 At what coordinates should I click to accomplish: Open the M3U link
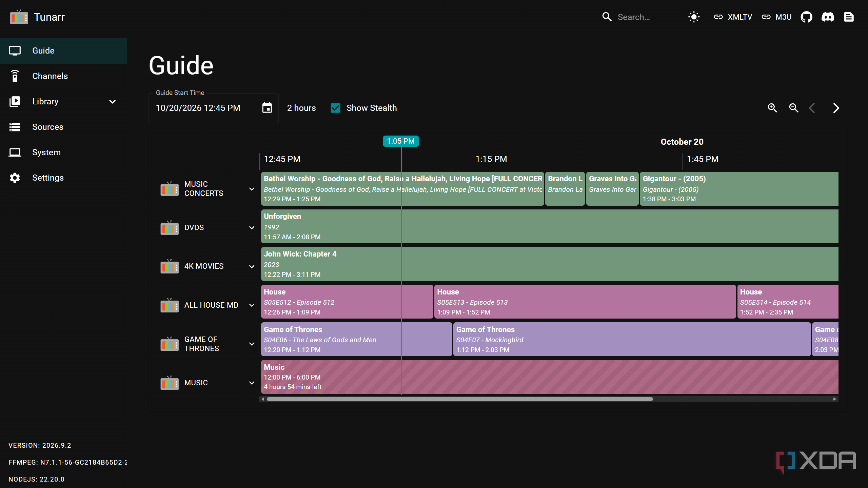(x=776, y=17)
